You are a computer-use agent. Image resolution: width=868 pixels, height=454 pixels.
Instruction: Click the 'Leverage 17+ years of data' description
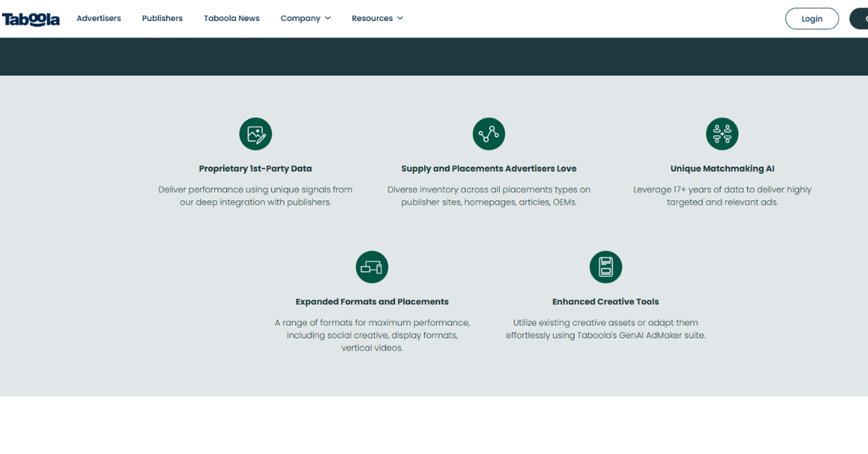(x=722, y=196)
